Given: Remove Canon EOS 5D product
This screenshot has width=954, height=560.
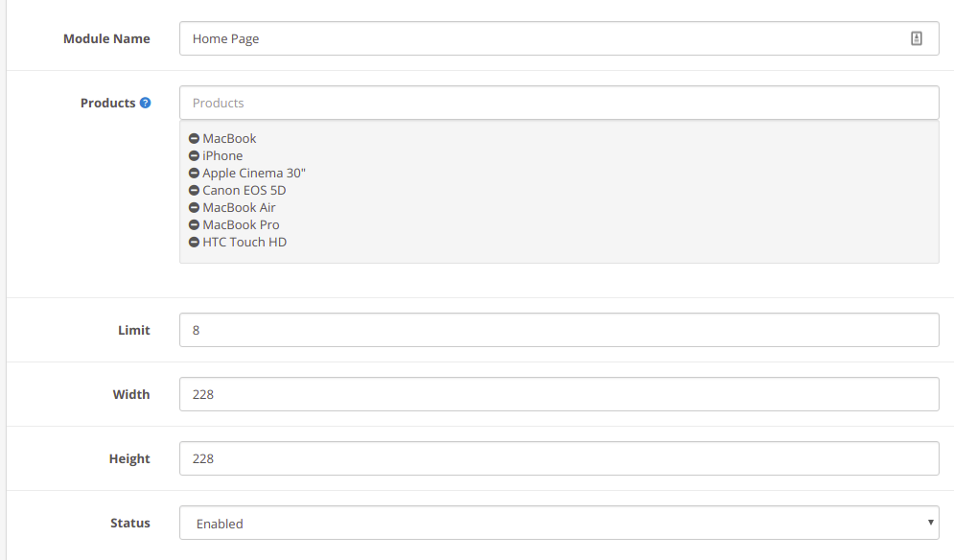Looking at the screenshot, I should tap(194, 191).
